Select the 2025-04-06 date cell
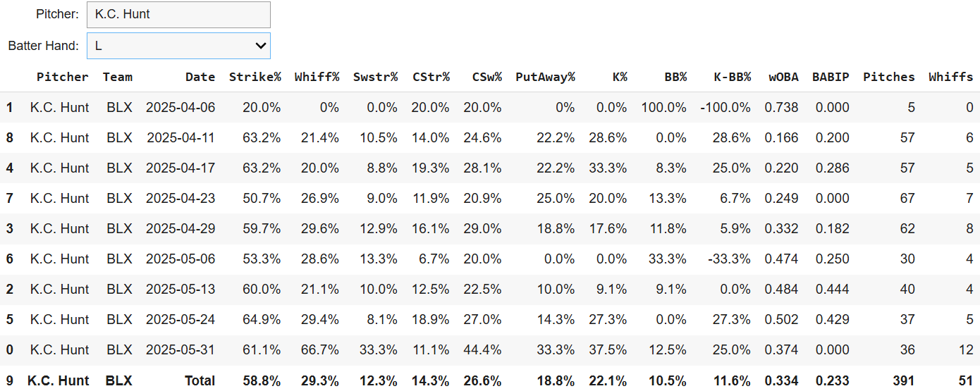The width and height of the screenshot is (980, 391). click(x=180, y=108)
